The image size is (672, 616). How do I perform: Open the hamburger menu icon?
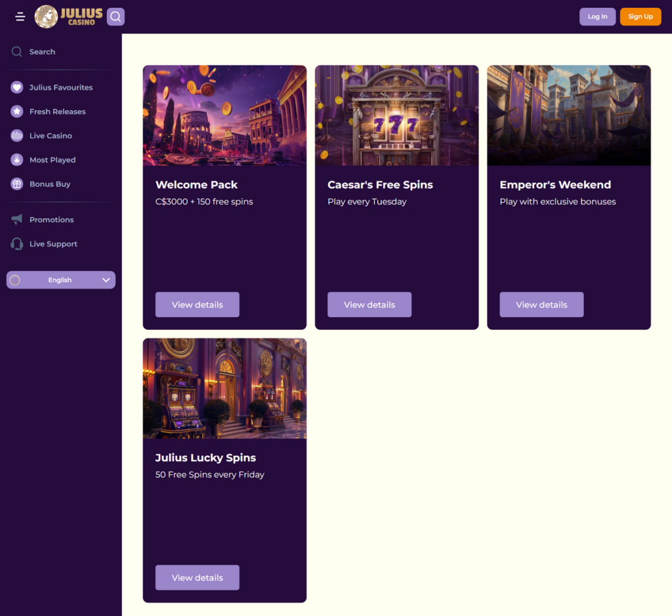click(x=20, y=16)
